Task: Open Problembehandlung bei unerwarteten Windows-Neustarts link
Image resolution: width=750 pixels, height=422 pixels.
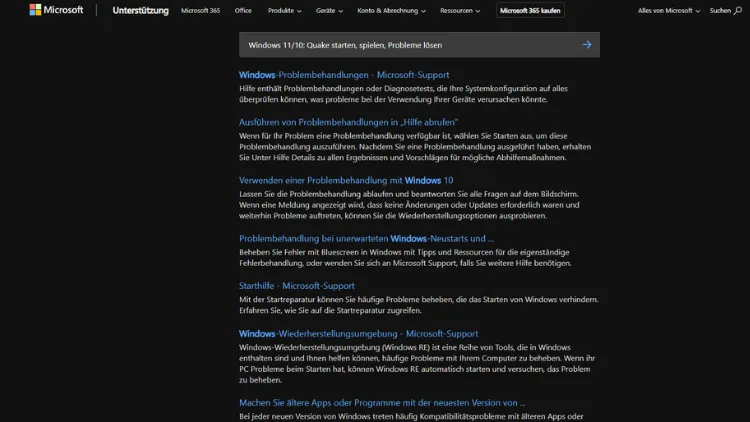Action: (366, 238)
